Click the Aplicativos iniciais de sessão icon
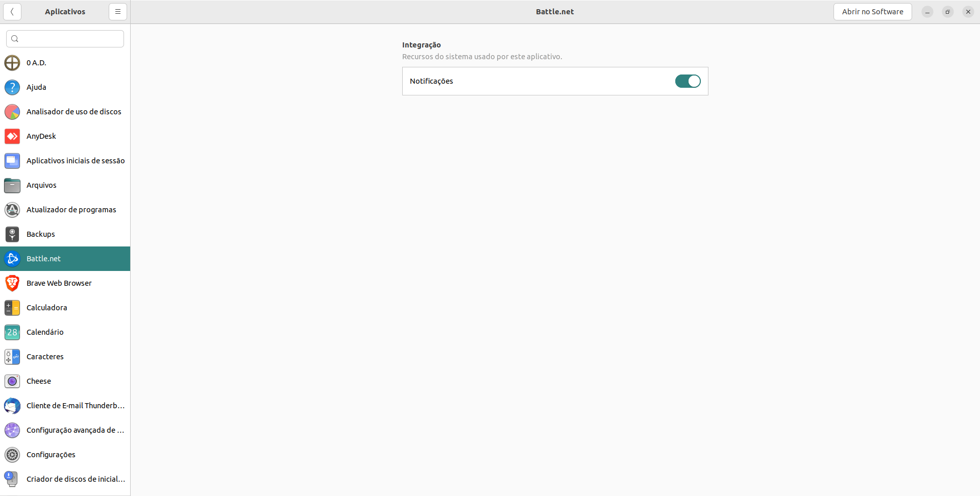The height and width of the screenshot is (496, 980). (12, 161)
